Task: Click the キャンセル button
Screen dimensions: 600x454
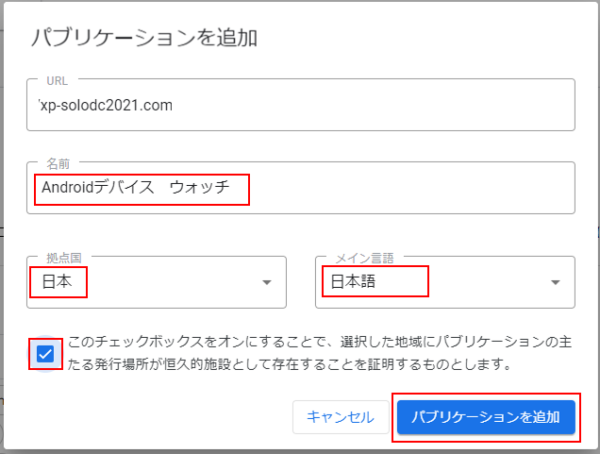Action: coord(341,417)
